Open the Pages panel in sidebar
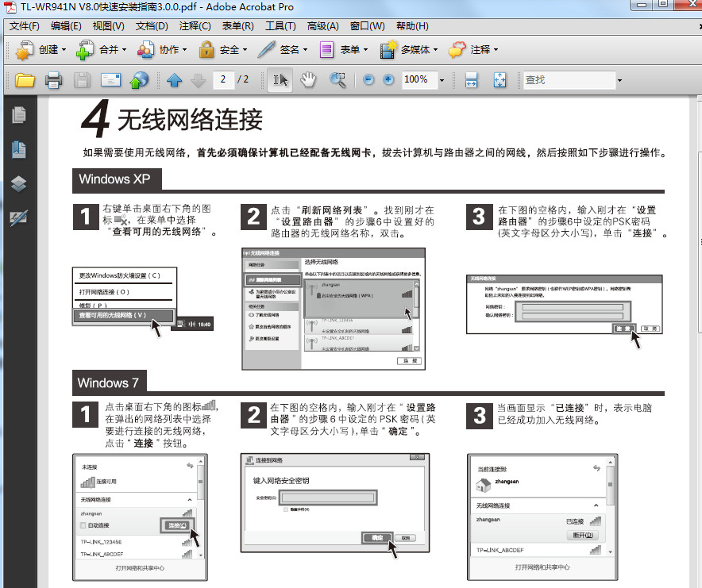 click(19, 115)
